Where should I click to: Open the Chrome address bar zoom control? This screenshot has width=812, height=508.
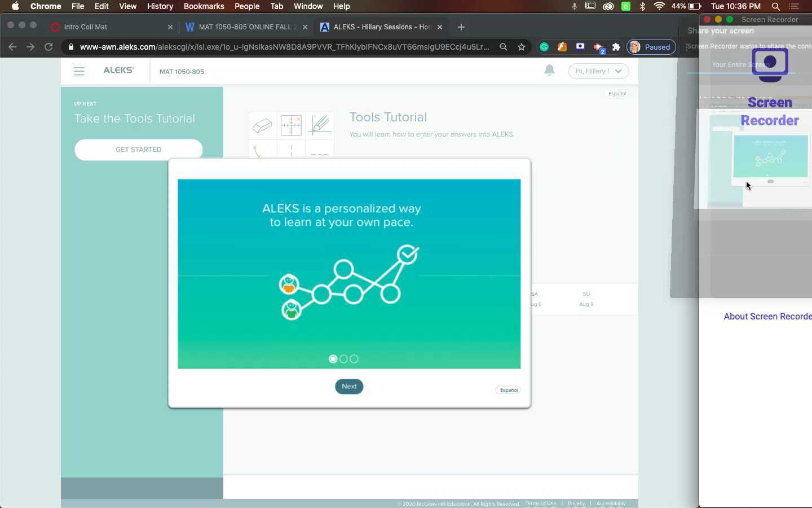pyautogui.click(x=503, y=47)
